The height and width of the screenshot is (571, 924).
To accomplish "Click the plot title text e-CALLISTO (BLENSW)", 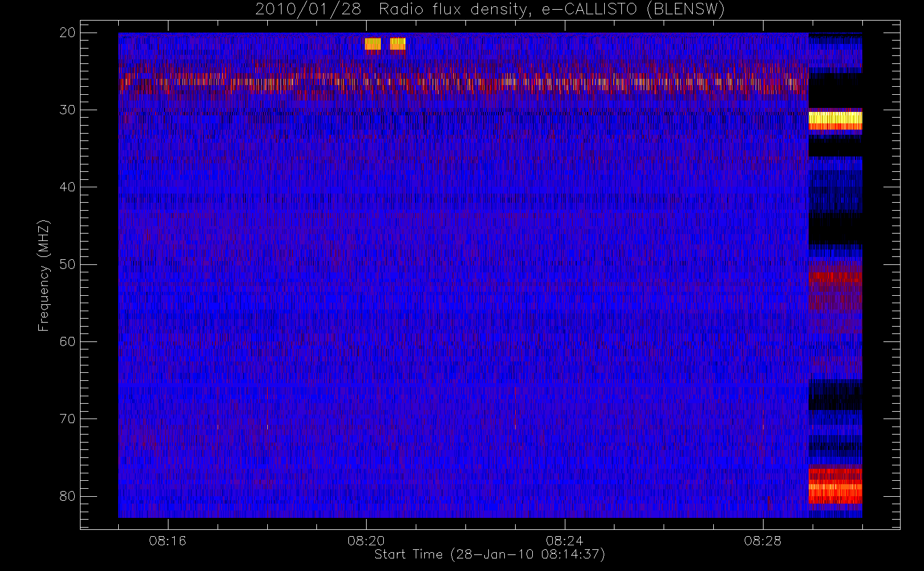I will [633, 10].
